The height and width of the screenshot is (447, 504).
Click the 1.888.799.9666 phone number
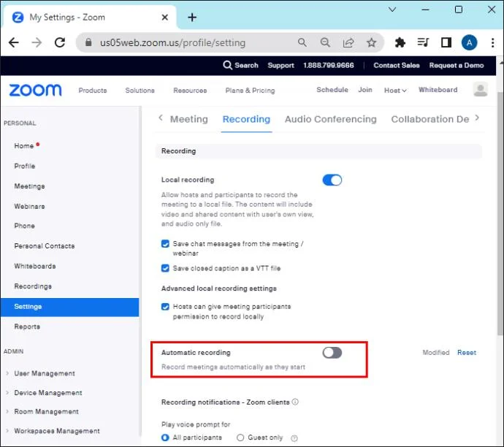pos(329,65)
